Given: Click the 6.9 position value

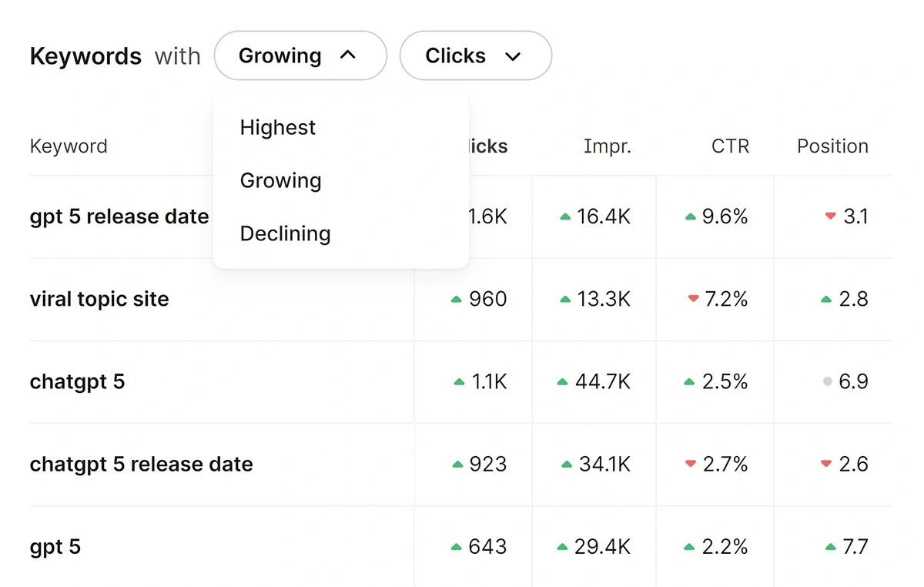Looking at the screenshot, I should [x=854, y=381].
